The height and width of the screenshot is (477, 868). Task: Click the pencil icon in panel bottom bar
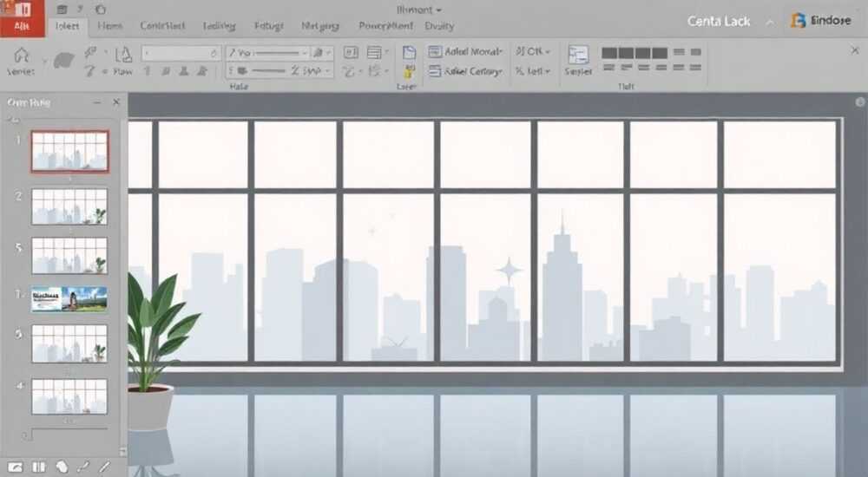tap(105, 467)
